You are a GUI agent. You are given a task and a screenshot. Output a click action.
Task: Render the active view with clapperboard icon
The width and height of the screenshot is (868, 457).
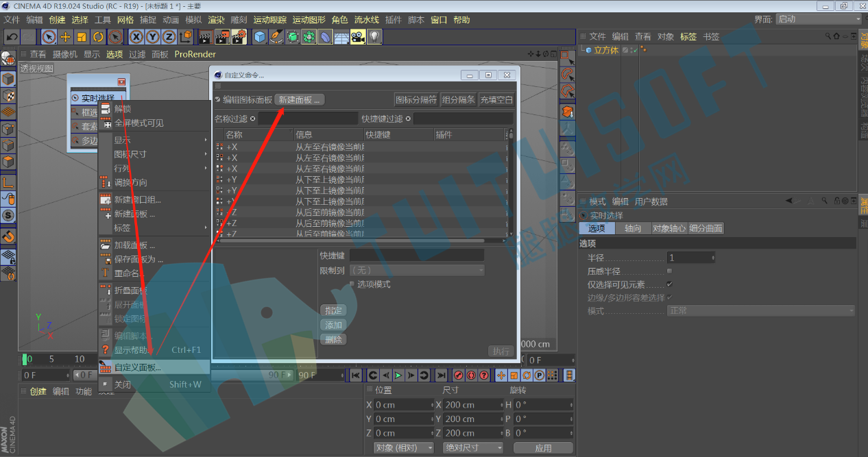coord(205,37)
